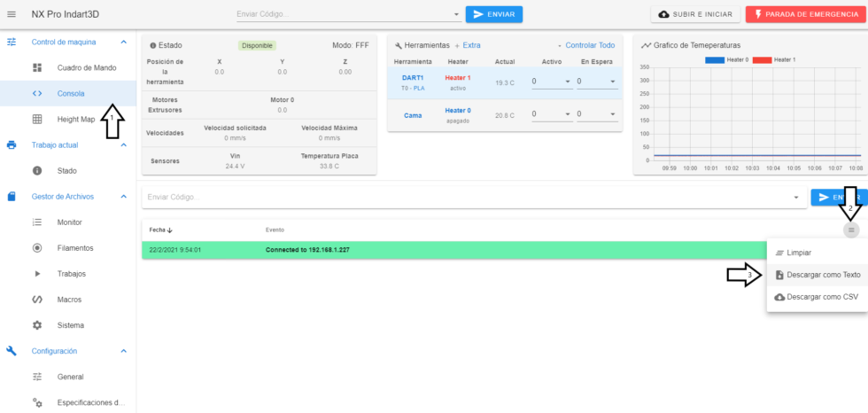
Task: Toggle Heater 0 blue legend swatch
Action: (716, 59)
